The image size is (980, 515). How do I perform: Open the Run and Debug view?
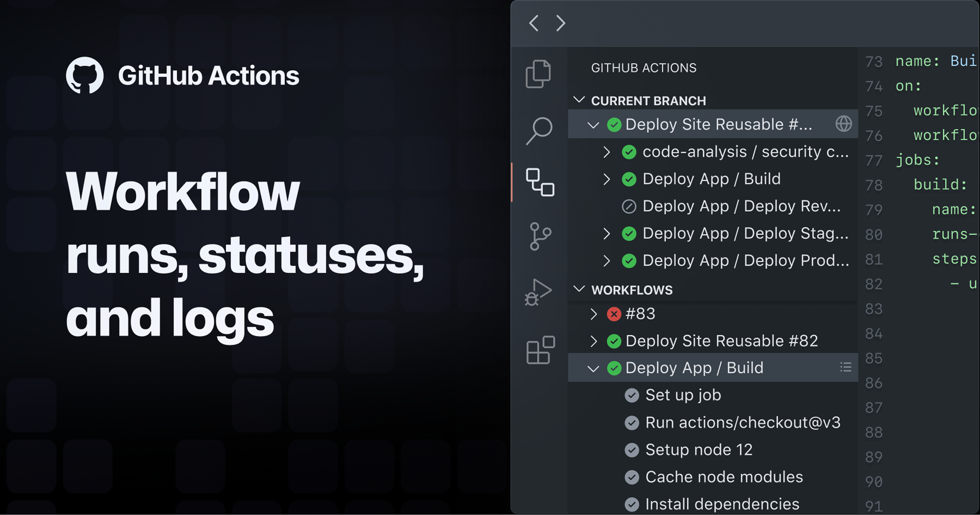point(539,291)
